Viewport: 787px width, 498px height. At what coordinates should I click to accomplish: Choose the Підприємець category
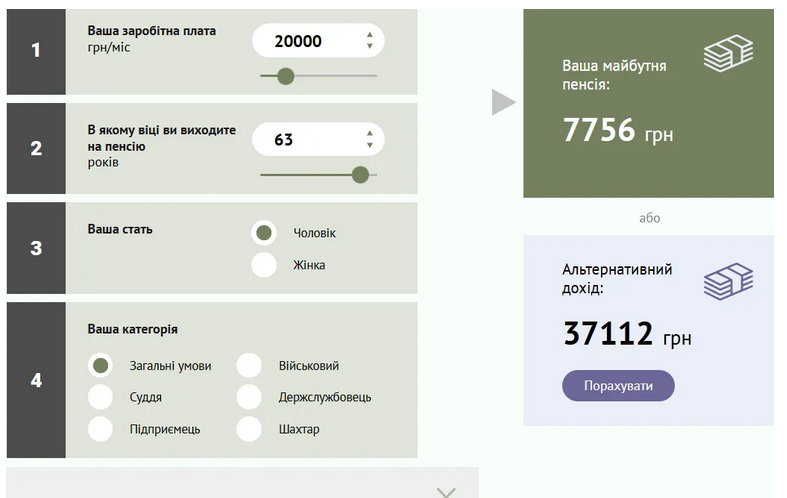100,429
